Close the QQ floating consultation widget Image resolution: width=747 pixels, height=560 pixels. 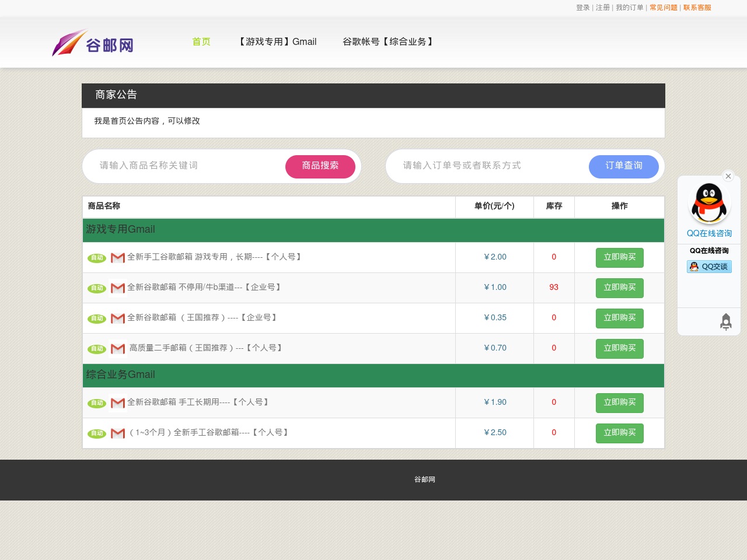(x=728, y=176)
